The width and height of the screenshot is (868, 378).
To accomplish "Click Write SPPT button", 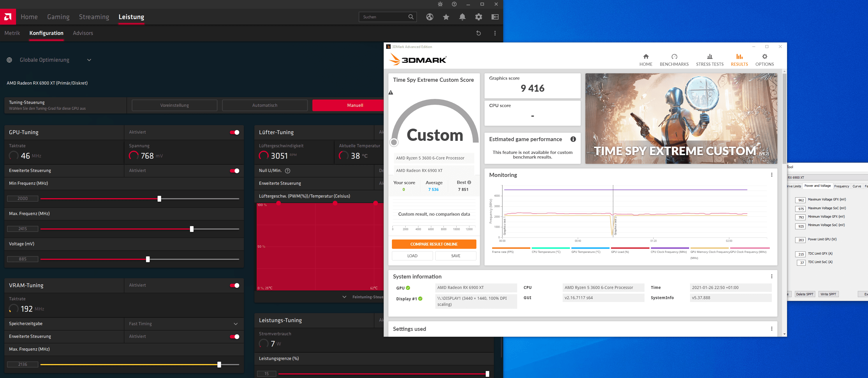I will pyautogui.click(x=828, y=294).
